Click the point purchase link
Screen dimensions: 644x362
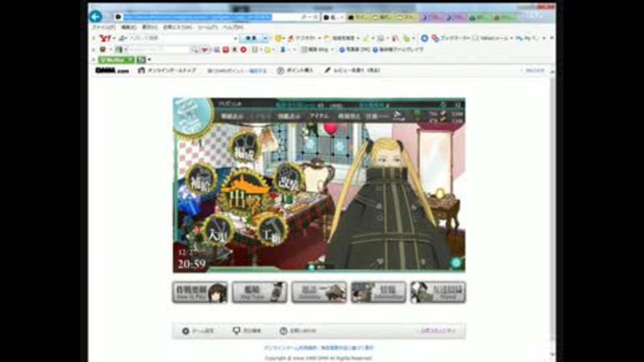295,70
